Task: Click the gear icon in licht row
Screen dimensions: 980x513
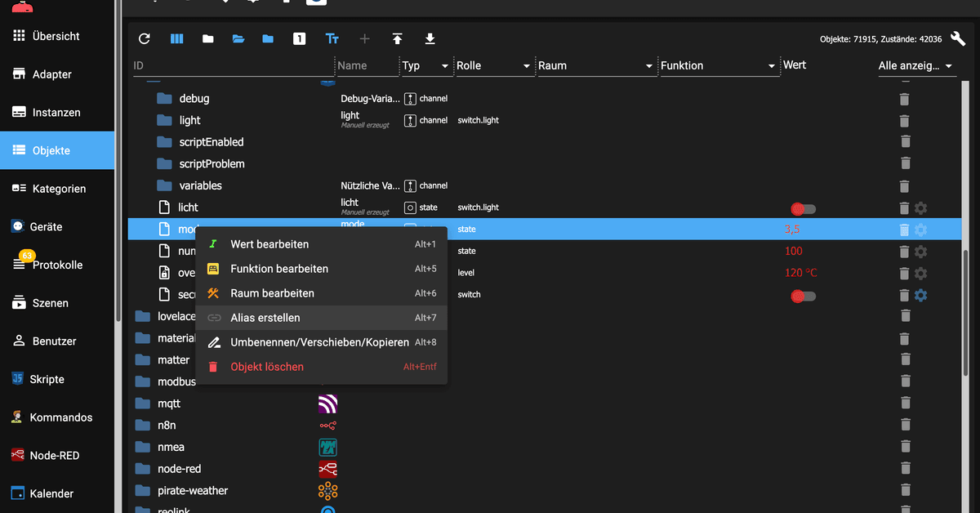Action: click(920, 208)
